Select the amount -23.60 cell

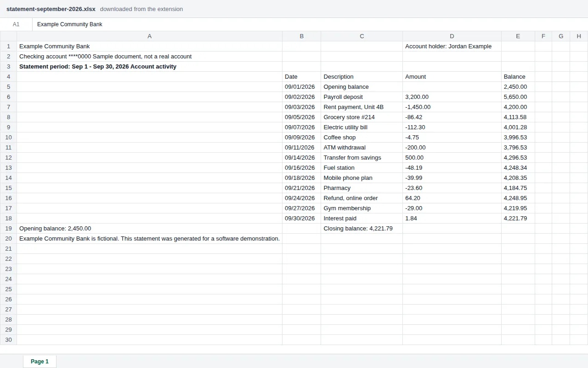[452, 188]
